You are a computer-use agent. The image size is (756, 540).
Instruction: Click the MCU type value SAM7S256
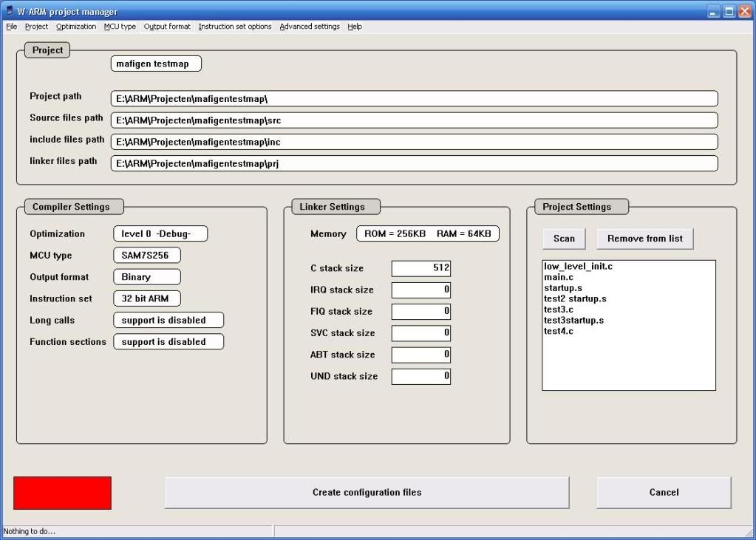(x=147, y=256)
